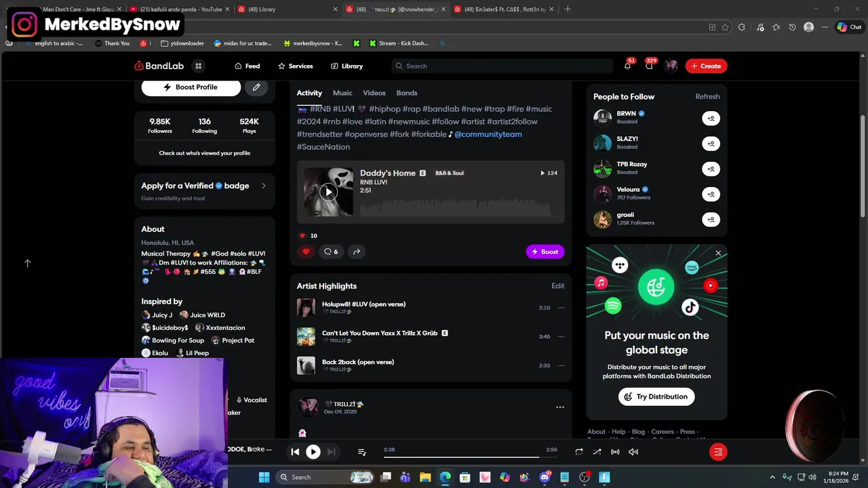Refresh the People to Follow list
The width and height of the screenshot is (868, 488).
pyautogui.click(x=707, y=96)
